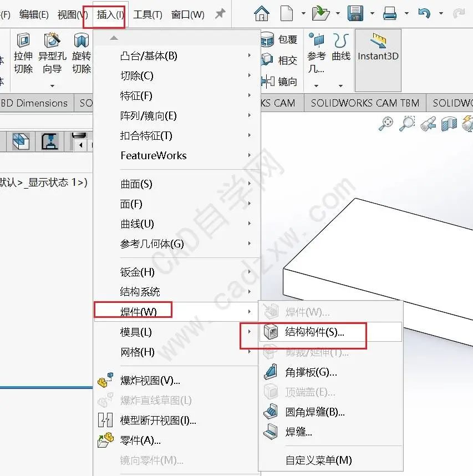Image resolution: width=473 pixels, height=476 pixels.
Task: Open the 插入(I) menu
Action: (x=110, y=14)
